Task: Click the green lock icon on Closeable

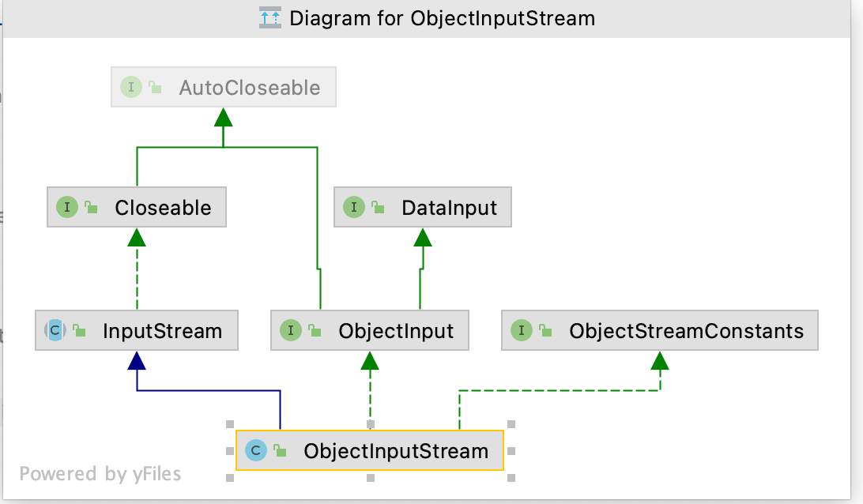Action: (91, 208)
